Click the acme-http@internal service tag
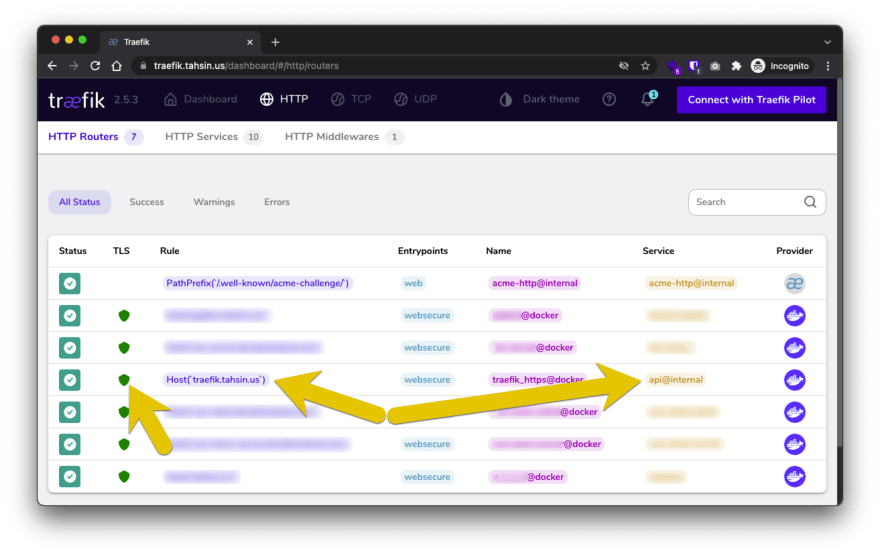Screen dimensions: 880x555 point(691,283)
